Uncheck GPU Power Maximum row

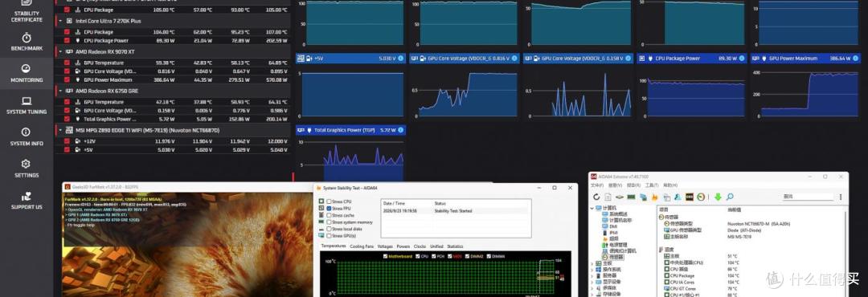pos(67,79)
